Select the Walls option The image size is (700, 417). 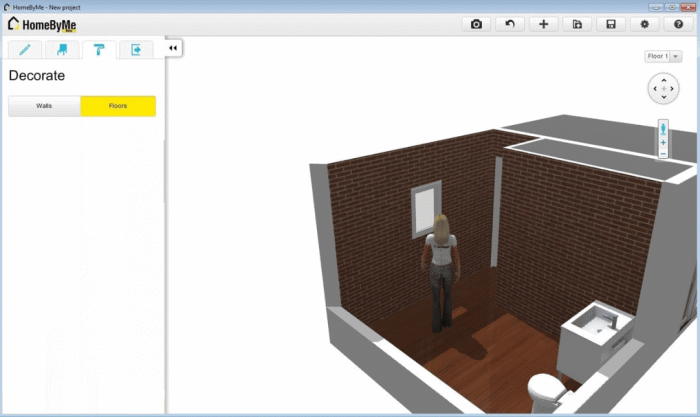44,106
